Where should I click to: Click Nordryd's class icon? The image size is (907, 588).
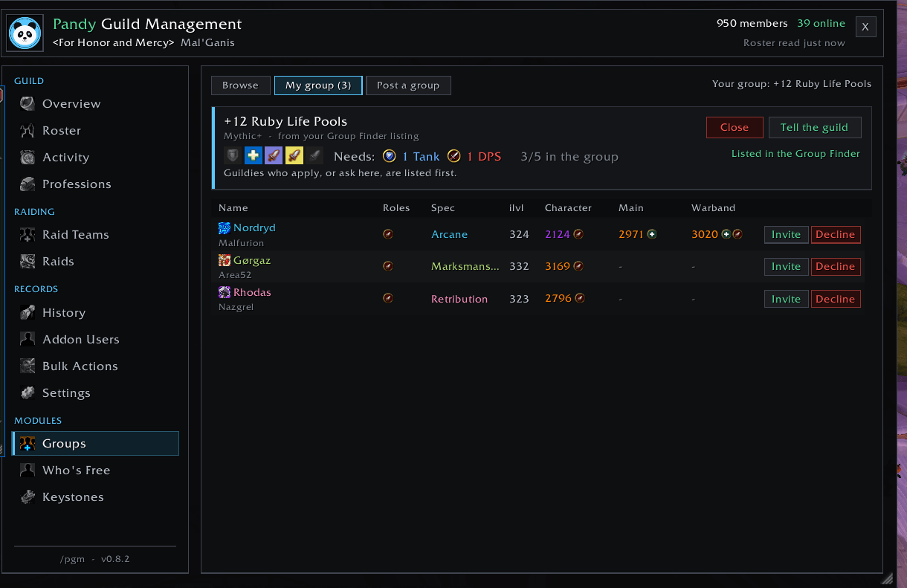pyautogui.click(x=225, y=228)
